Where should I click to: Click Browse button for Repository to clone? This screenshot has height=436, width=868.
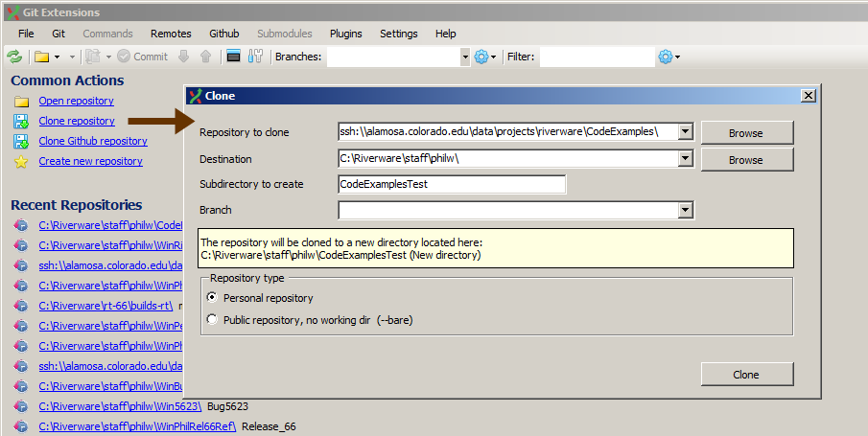747,133
